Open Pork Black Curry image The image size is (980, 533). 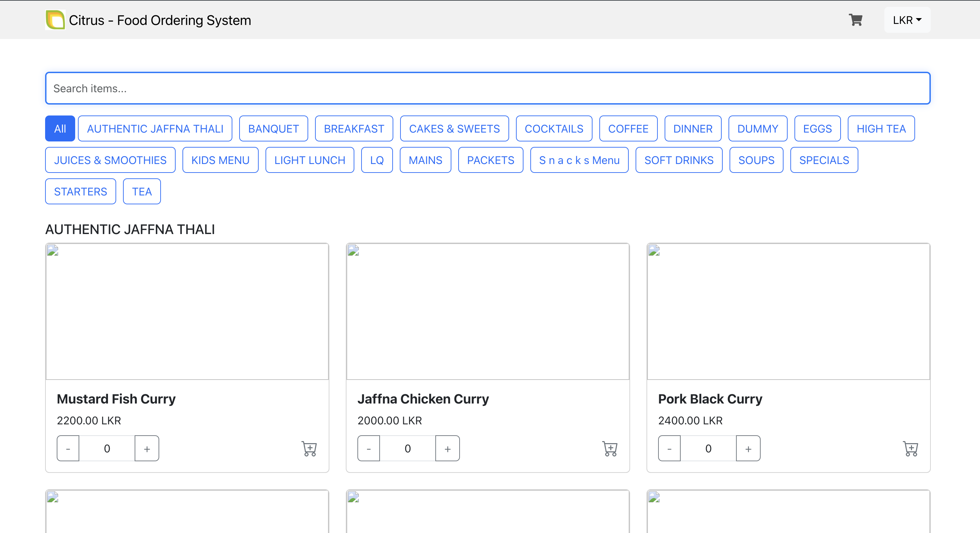[788, 311]
